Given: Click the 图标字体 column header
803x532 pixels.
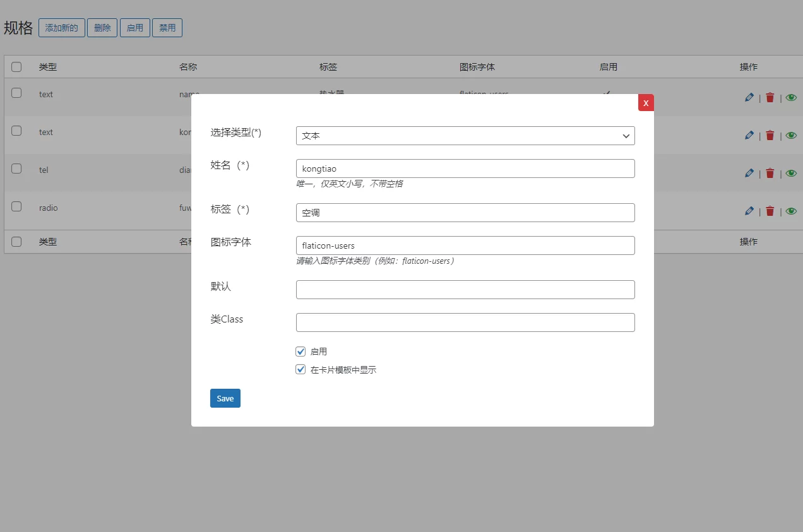Looking at the screenshot, I should point(477,67).
